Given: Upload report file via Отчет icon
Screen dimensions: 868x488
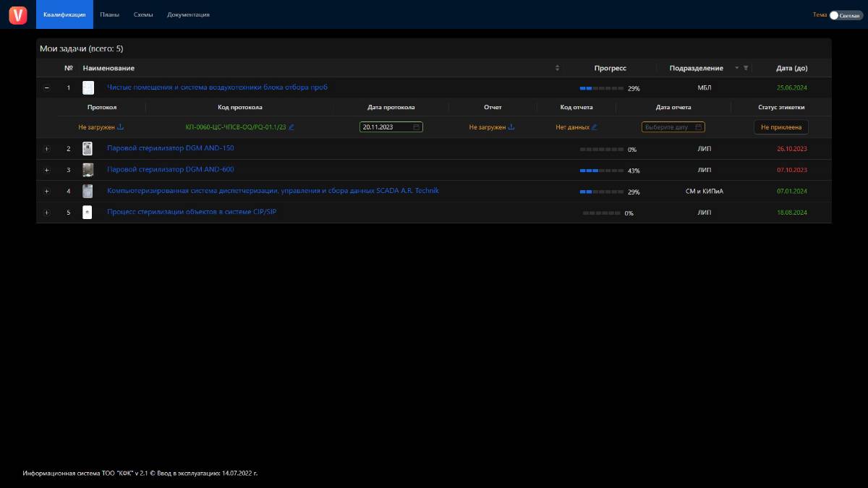Looking at the screenshot, I should pos(511,127).
